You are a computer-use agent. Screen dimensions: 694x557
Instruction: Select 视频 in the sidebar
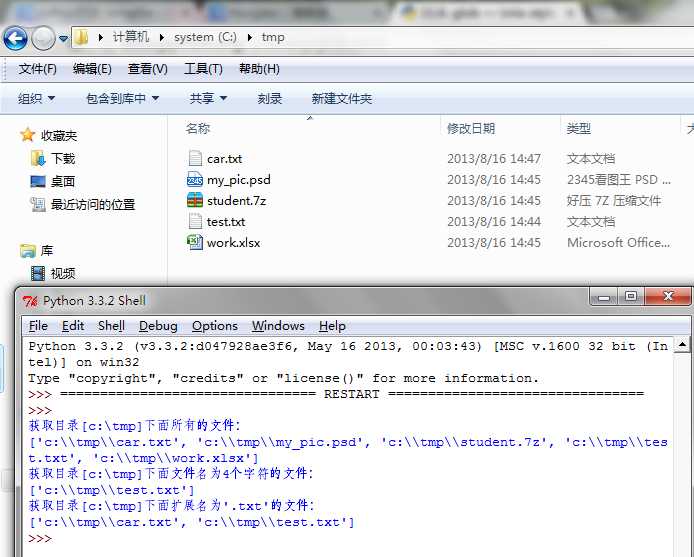[x=63, y=273]
